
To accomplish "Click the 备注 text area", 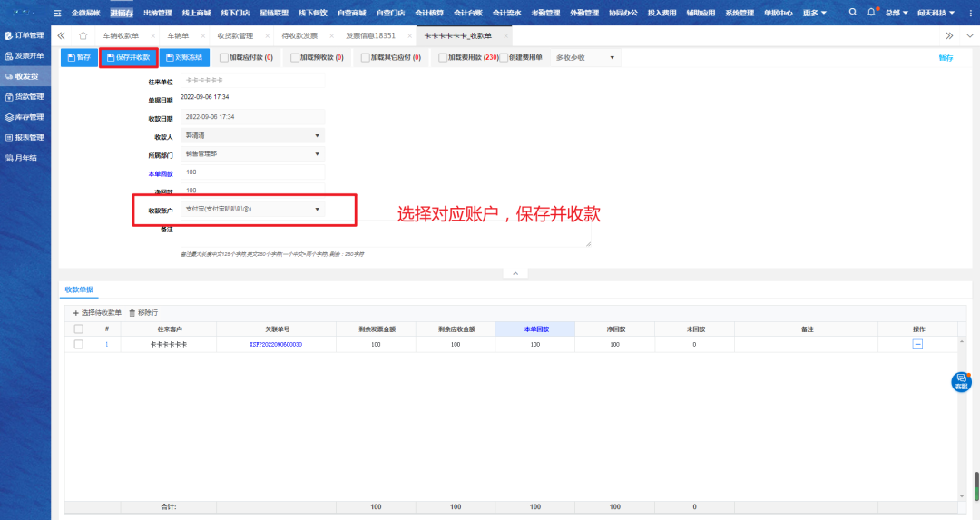I will (386, 234).
